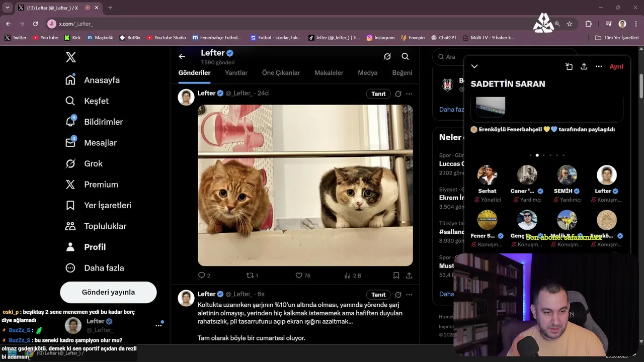Switch to the Beğeni tab
Screen dimensions: 644x362
402,73
